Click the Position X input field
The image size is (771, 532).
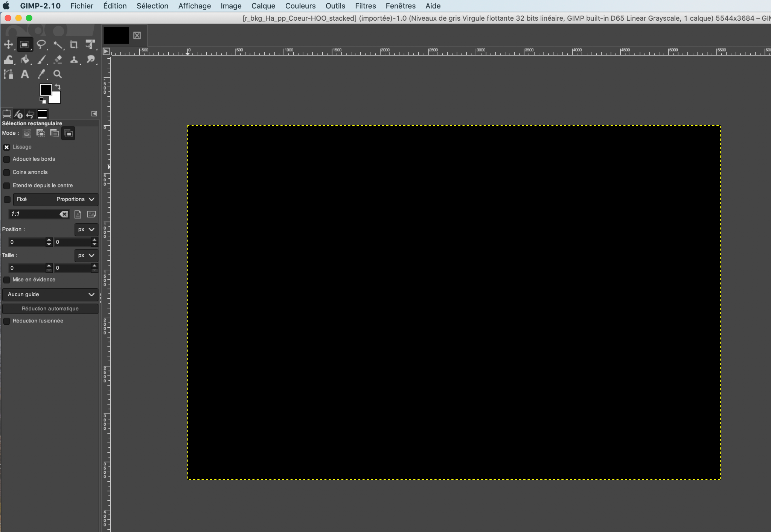(x=27, y=242)
